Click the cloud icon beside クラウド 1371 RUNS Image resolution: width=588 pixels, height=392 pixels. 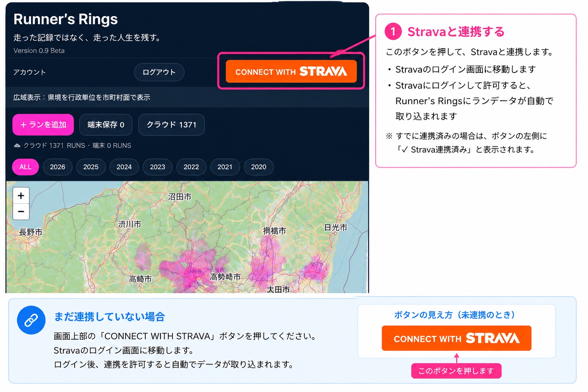(17, 145)
